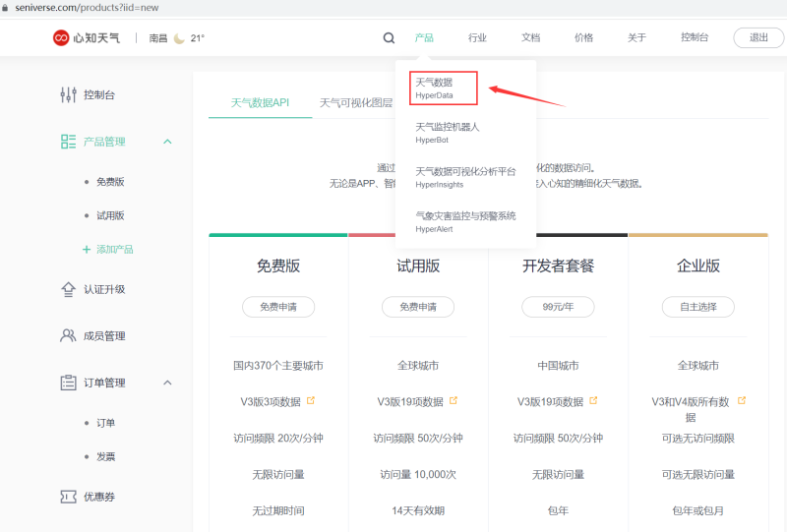Click the 认证升级 sidebar icon
This screenshot has height=532, width=787.
[x=68, y=289]
